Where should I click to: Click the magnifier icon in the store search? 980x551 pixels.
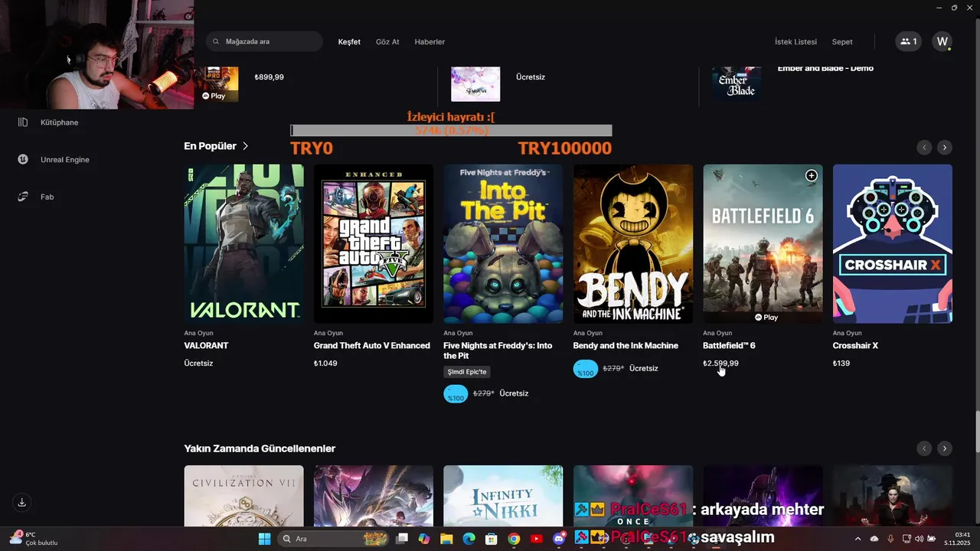(217, 41)
